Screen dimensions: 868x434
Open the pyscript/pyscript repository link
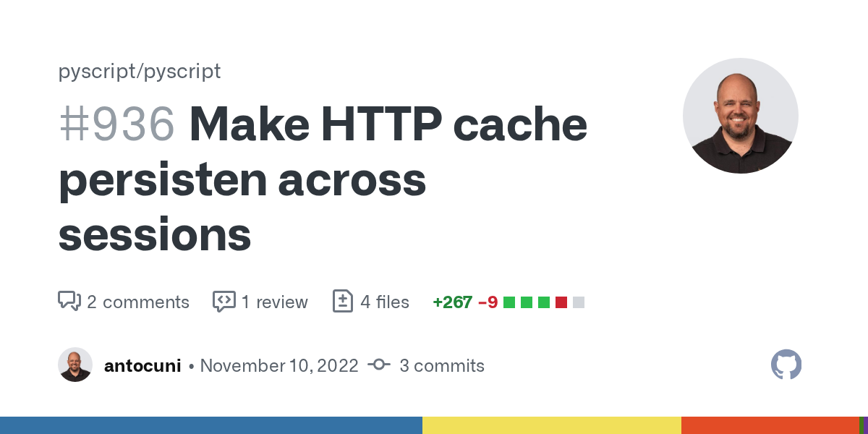140,71
